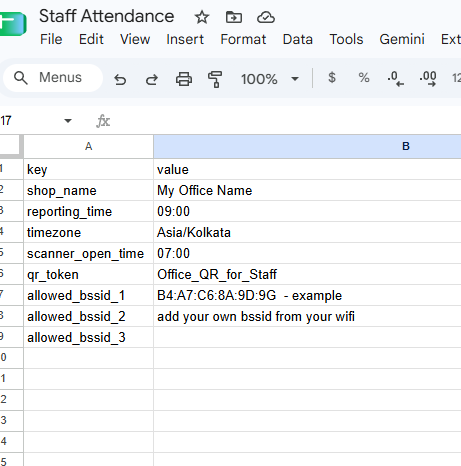This screenshot has width=461, height=466.
Task: Open the Gemini menu
Action: (x=402, y=39)
